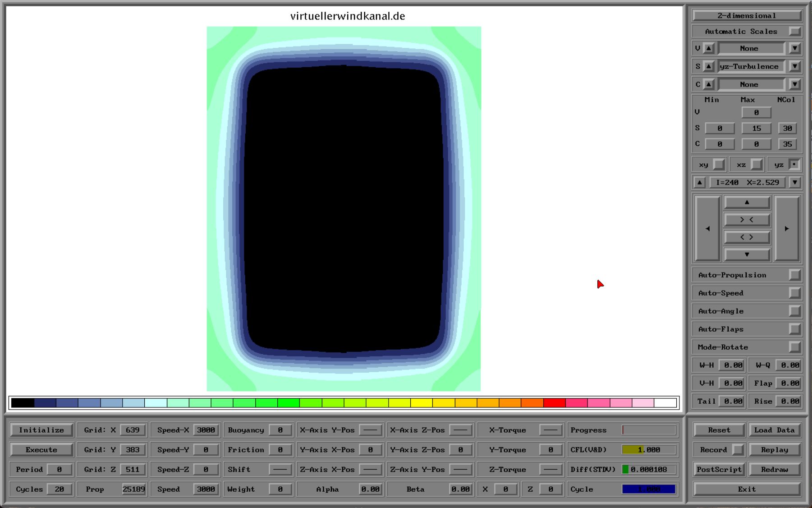812x508 pixels.
Task: Pan view down with the down arrow
Action: coord(747,254)
